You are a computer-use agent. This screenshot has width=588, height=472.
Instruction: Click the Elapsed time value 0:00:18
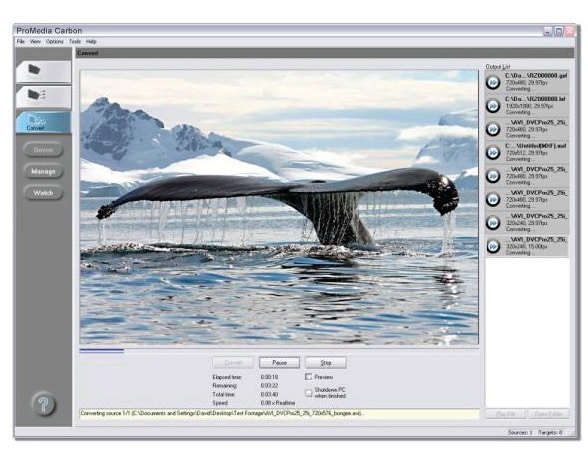269,377
